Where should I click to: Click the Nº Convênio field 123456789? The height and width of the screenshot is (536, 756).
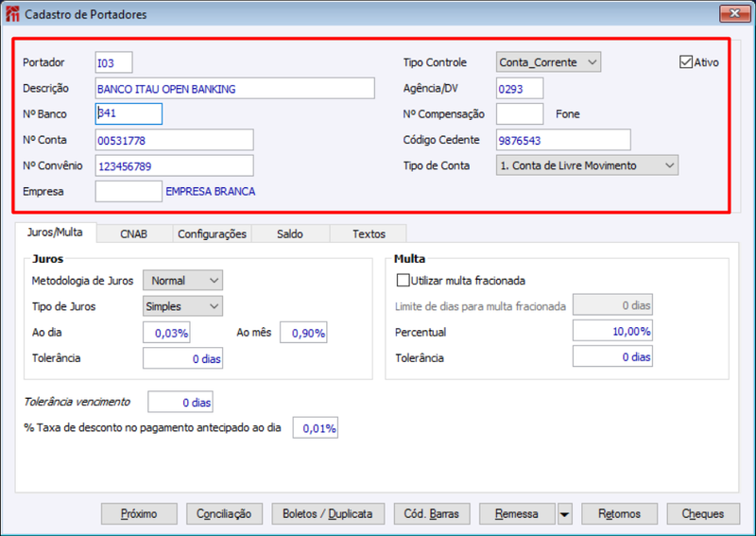(174, 166)
